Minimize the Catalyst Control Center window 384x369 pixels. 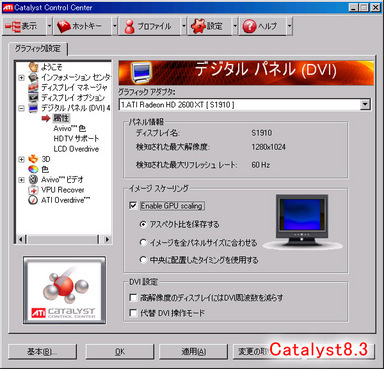[354, 7]
